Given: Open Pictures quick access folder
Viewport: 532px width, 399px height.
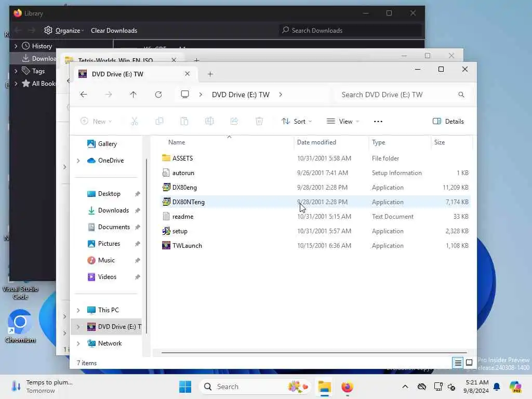Looking at the screenshot, I should click(109, 244).
